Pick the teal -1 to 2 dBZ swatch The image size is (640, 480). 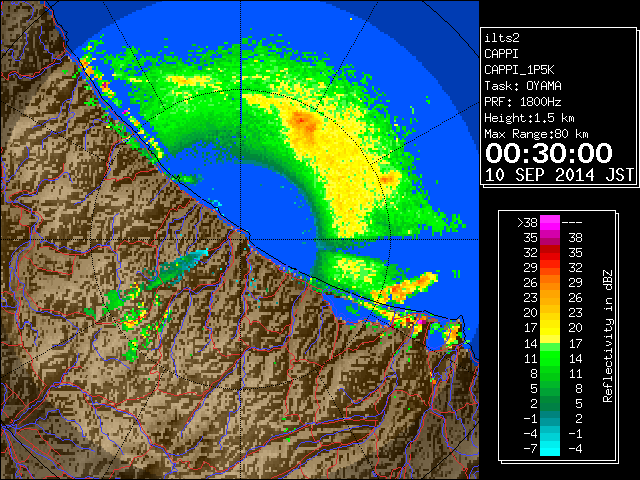[550, 419]
